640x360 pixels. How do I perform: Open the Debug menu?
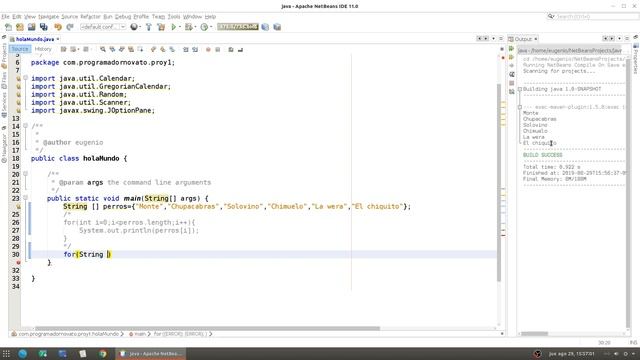point(123,17)
